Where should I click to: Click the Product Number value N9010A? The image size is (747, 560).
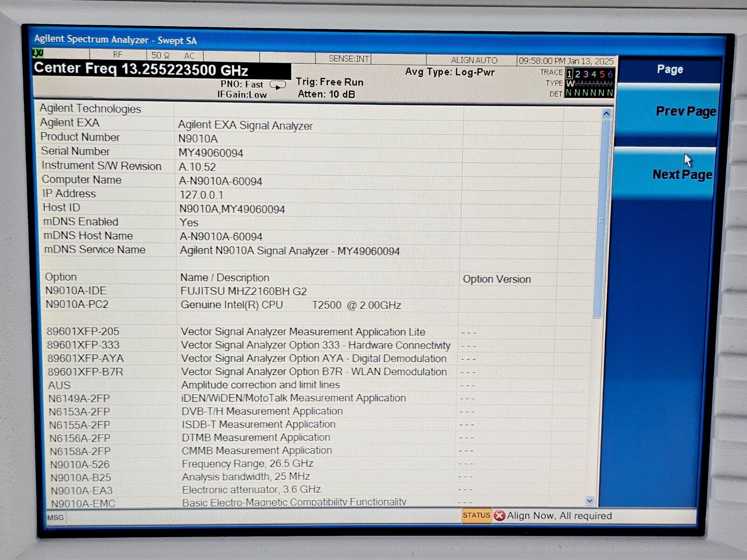(198, 139)
